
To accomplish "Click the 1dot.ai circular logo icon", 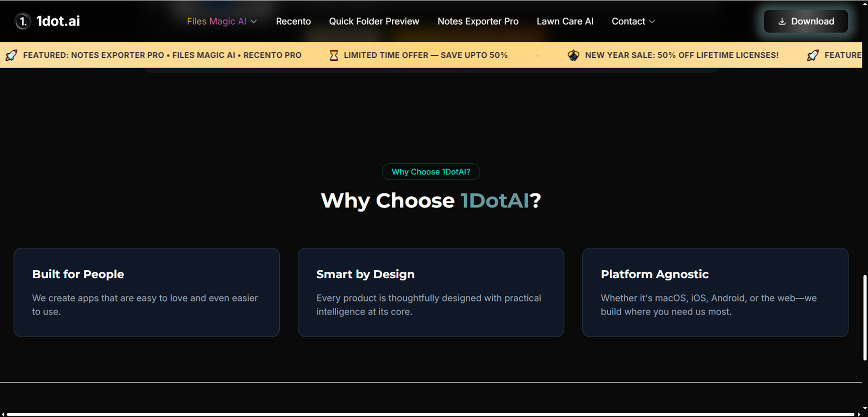I will tap(23, 21).
